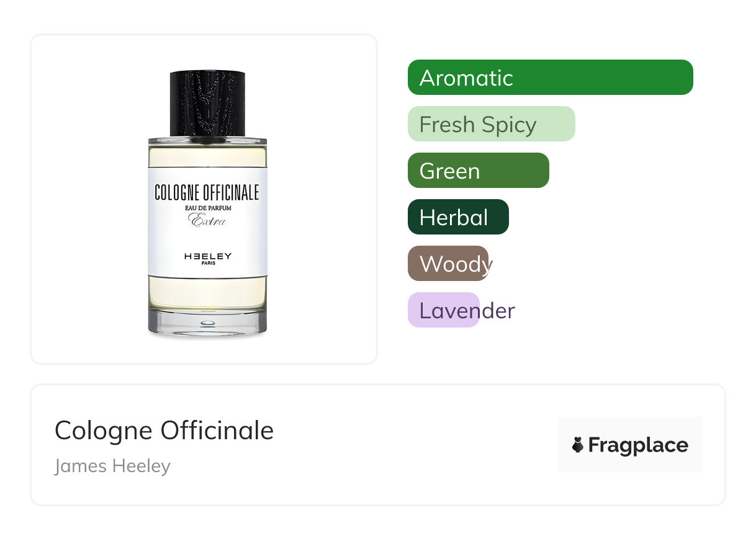Click the Fragplace logo
Image resolution: width=756 pixels, height=536 pixels.
point(630,445)
